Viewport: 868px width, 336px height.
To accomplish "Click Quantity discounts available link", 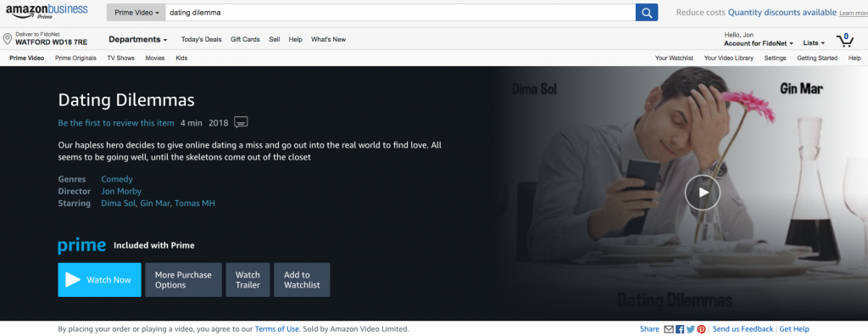I will click(782, 12).
